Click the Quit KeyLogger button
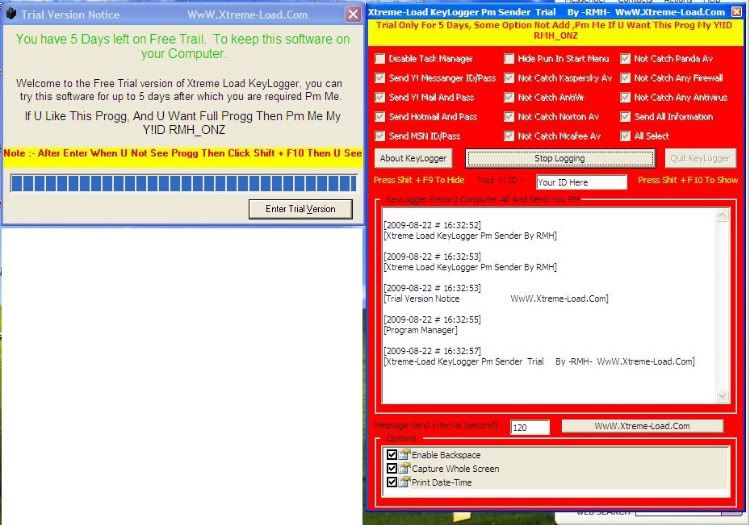Viewport: 749px width, 525px height. (700, 158)
